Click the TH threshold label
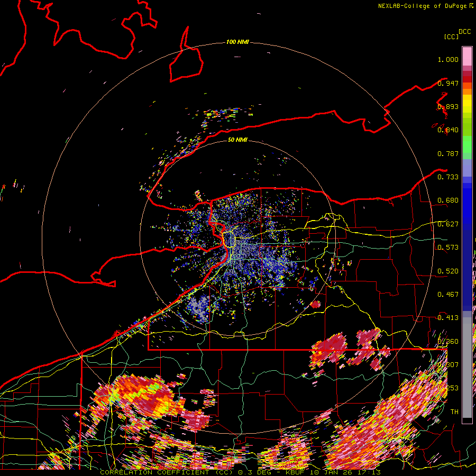Screen dimensions: 476x476 454,412
